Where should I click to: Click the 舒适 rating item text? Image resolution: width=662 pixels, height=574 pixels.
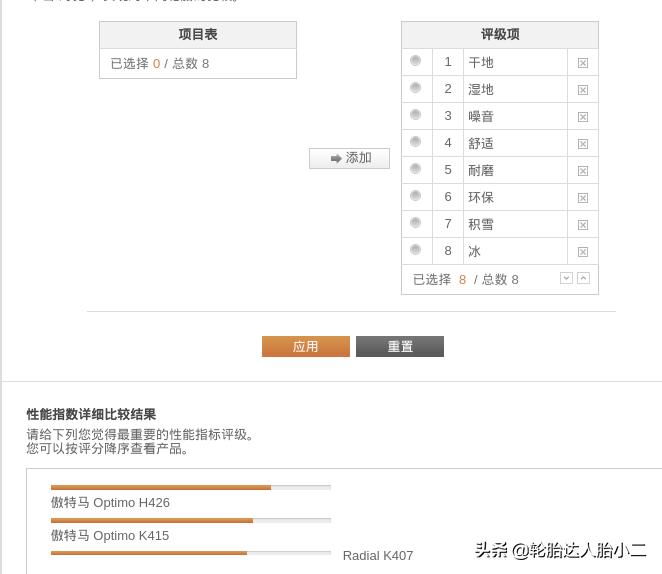tap(480, 144)
